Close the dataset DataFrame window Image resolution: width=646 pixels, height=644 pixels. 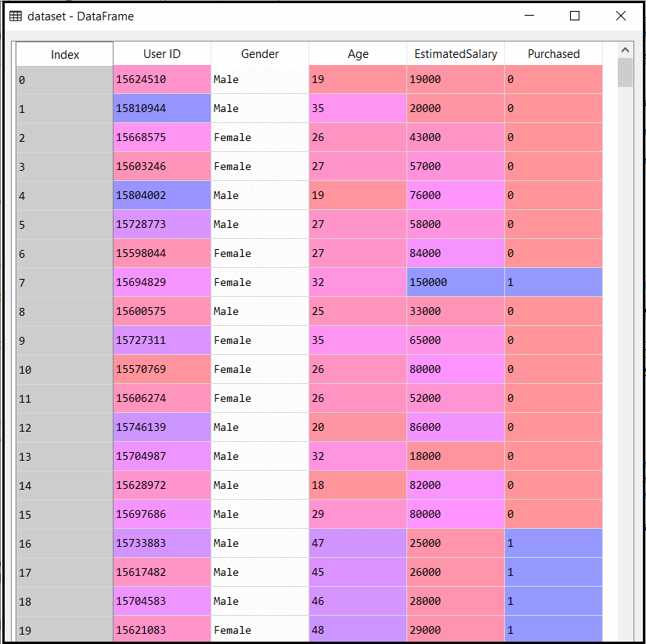coord(620,16)
